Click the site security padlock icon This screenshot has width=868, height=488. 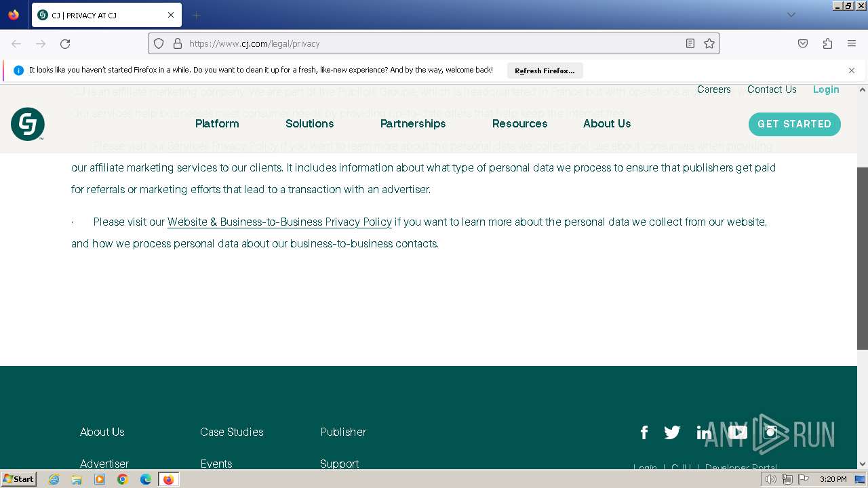pos(178,43)
